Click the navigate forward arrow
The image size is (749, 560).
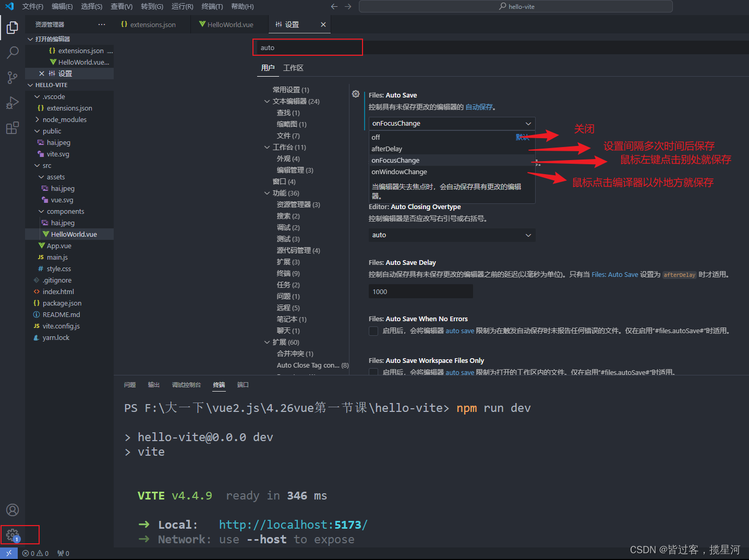tap(348, 6)
